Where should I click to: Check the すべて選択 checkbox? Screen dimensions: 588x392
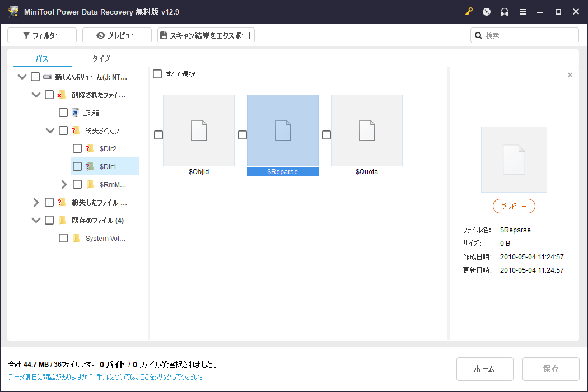pos(157,74)
